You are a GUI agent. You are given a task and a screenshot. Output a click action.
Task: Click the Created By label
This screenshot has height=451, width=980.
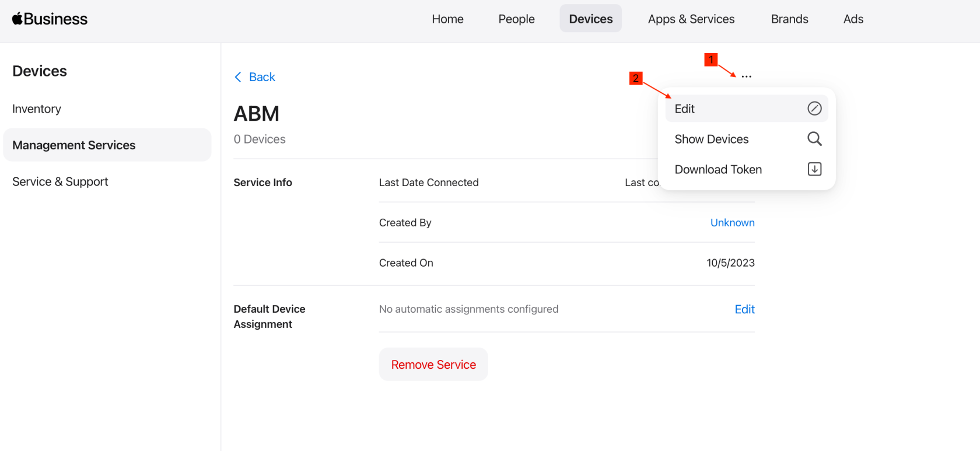pyautogui.click(x=405, y=222)
